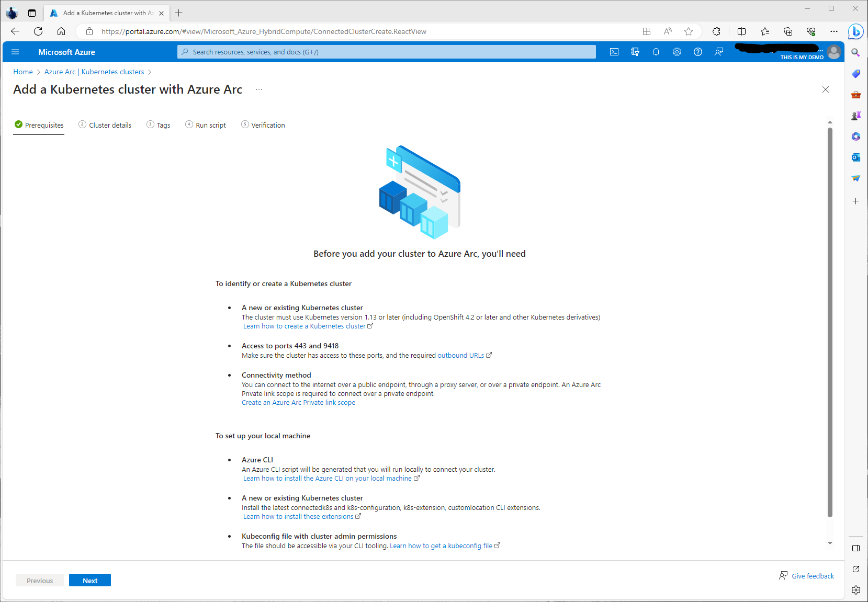
Task: Click the Directories and subscriptions filter icon
Action: 635,52
